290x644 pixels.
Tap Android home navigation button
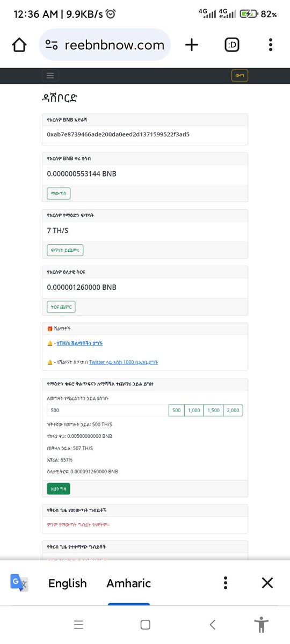[x=145, y=625]
